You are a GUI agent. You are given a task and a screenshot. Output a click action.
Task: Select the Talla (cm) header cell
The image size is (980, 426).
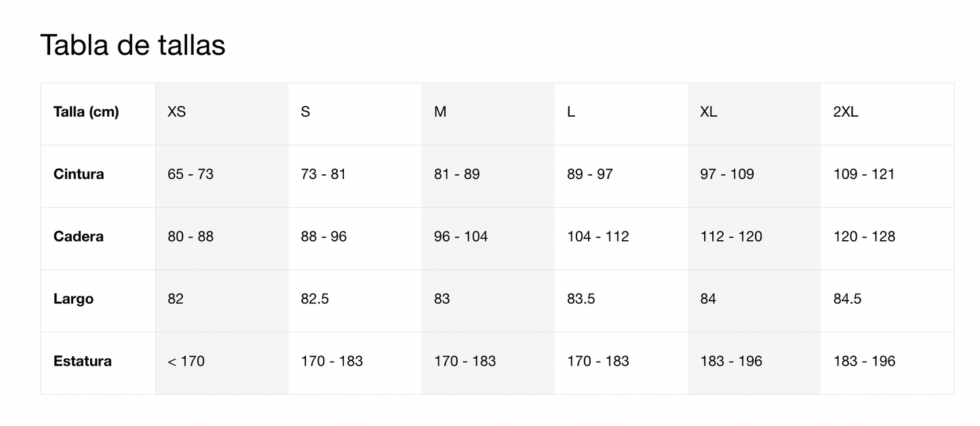[98, 114]
